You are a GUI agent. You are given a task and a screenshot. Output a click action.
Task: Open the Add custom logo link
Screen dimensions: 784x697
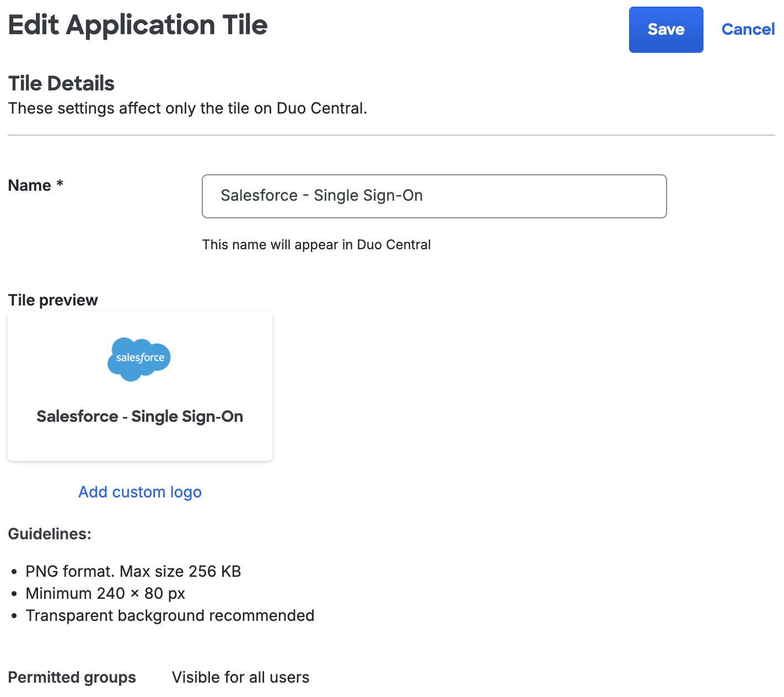click(x=140, y=492)
